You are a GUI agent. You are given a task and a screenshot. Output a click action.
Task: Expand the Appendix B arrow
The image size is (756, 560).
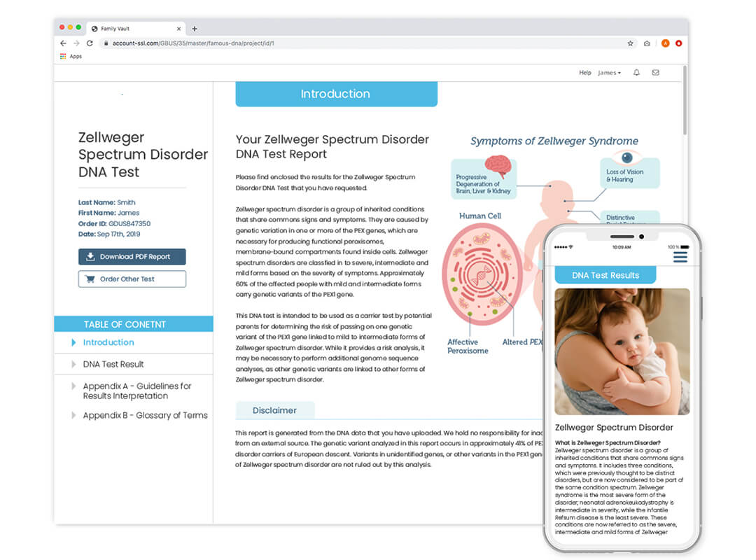[73, 415]
